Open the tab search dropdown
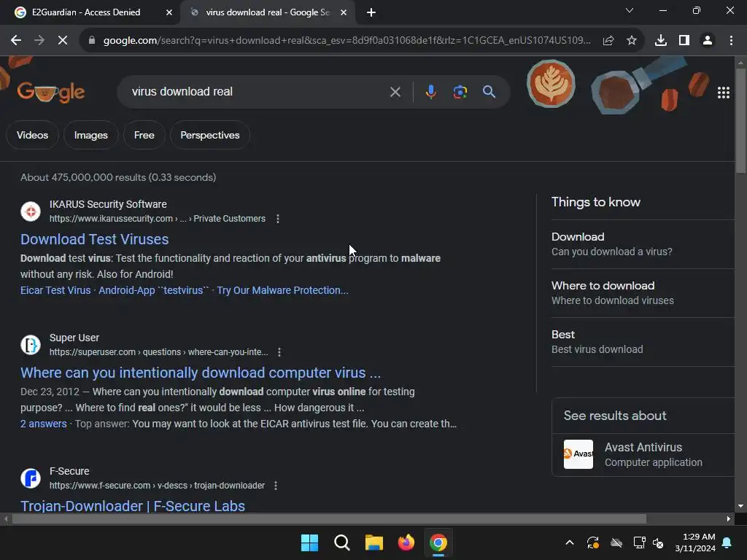 (630, 10)
